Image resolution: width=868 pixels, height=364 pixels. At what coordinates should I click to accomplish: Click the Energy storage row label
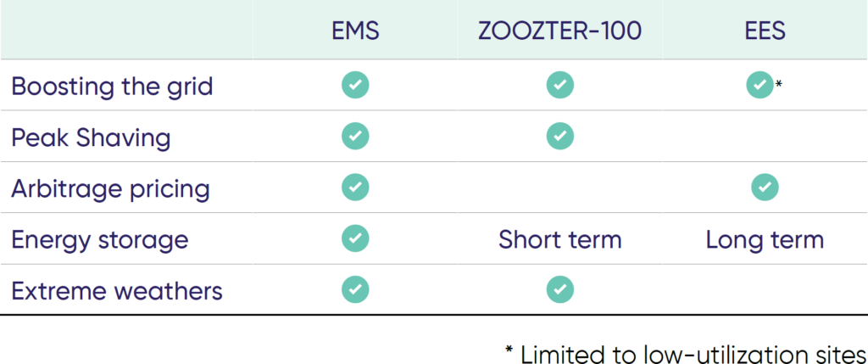point(100,240)
